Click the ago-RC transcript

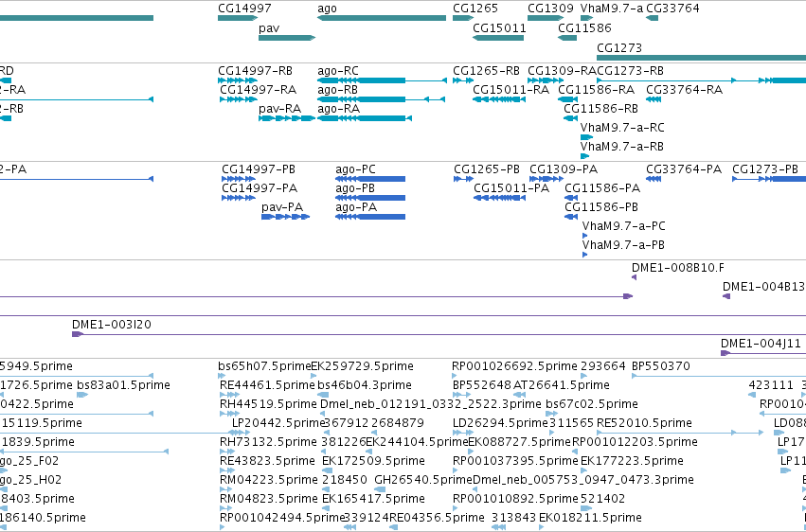[382, 80]
